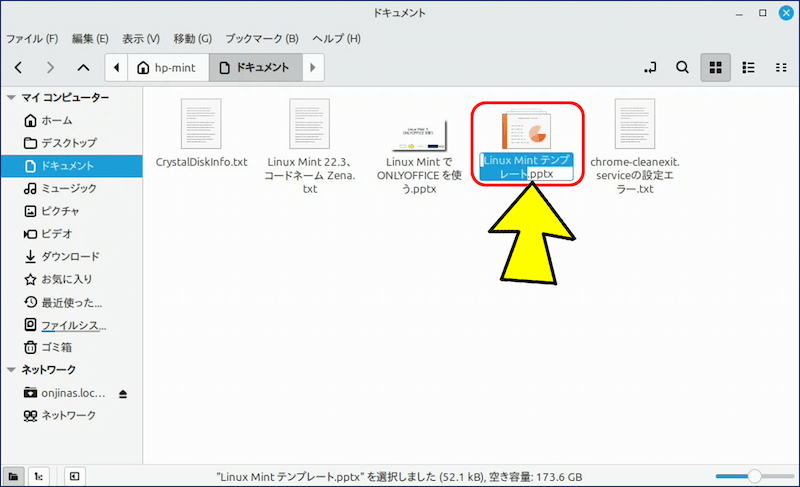Select ミュージック in the sidebar

[71, 188]
